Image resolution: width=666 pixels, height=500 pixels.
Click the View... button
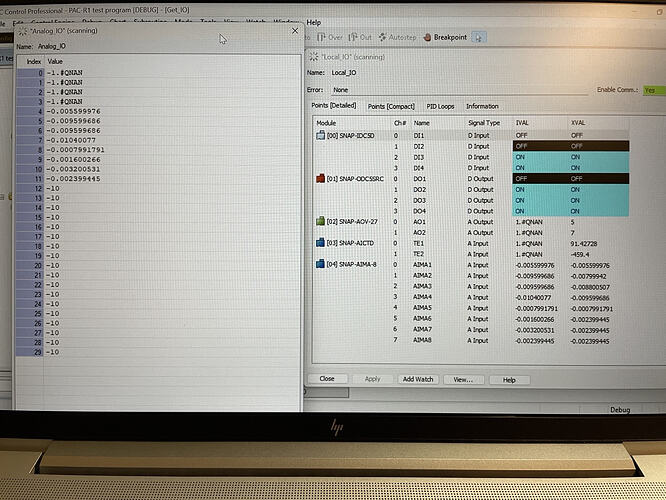[x=463, y=380]
